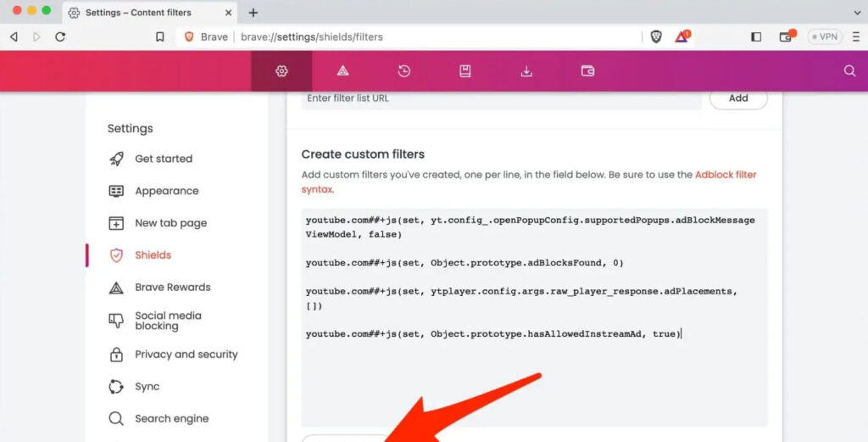Screen dimensions: 868x442
Task: Open Search engine settings section
Action: [171, 419]
